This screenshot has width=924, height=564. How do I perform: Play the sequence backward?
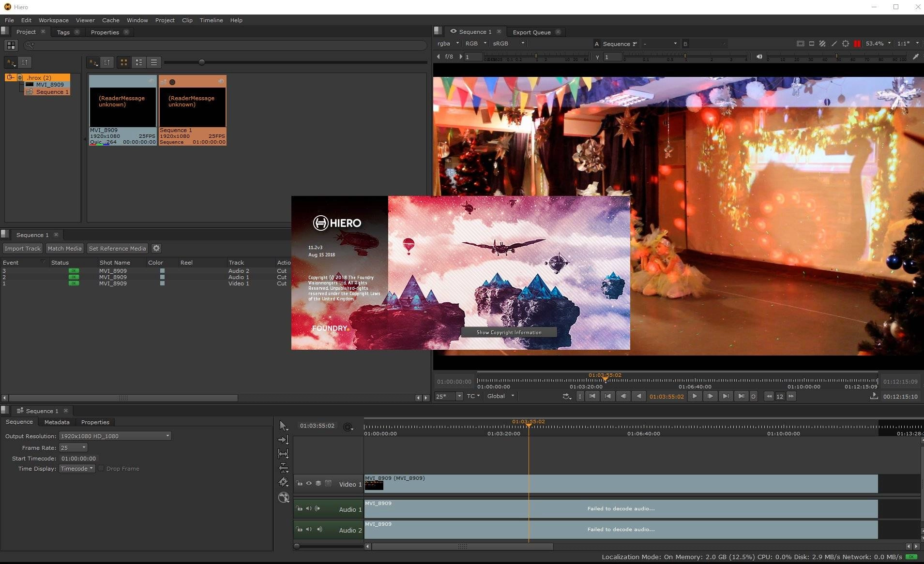coord(639,396)
